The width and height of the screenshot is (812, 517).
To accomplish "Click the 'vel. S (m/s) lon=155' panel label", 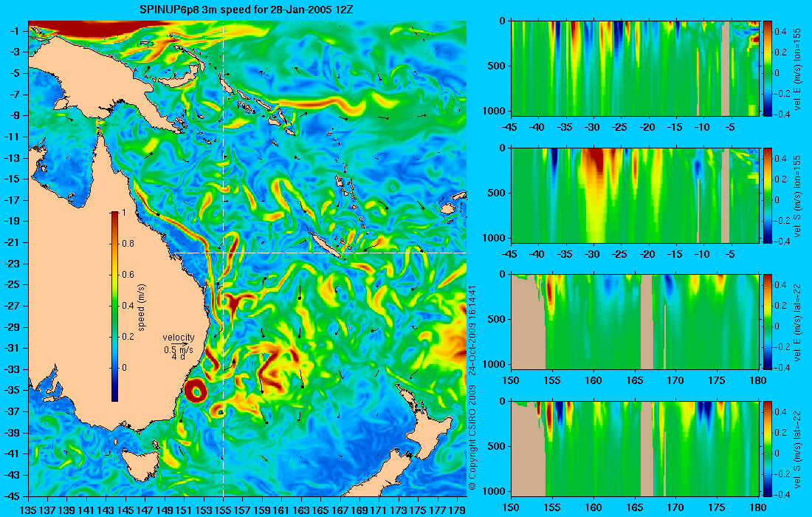I will tap(797, 195).
